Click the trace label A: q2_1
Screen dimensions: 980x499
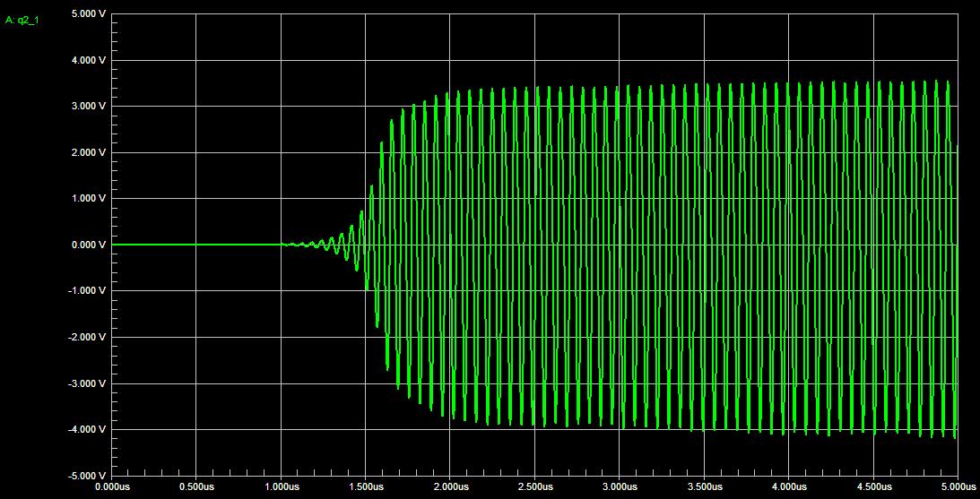pyautogui.click(x=22, y=20)
